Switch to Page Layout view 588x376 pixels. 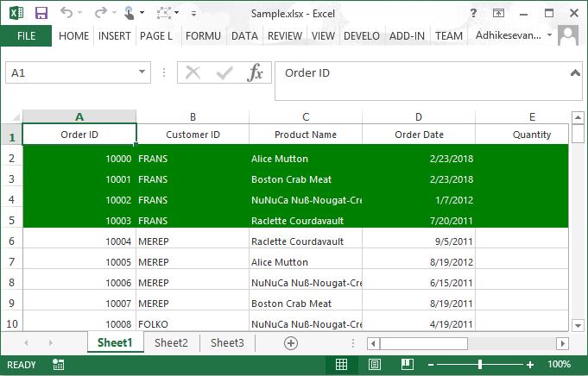tap(375, 364)
